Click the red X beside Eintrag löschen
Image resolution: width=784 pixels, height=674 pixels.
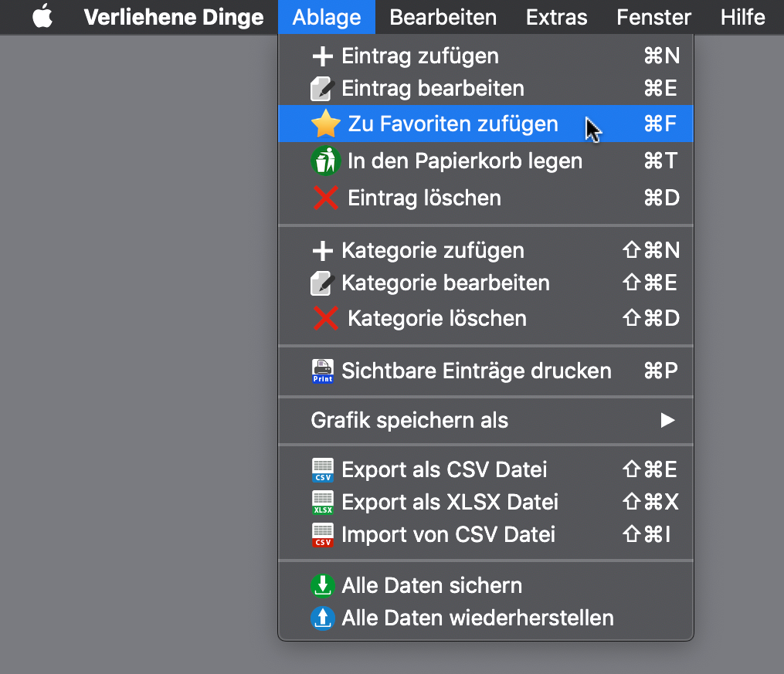(325, 198)
